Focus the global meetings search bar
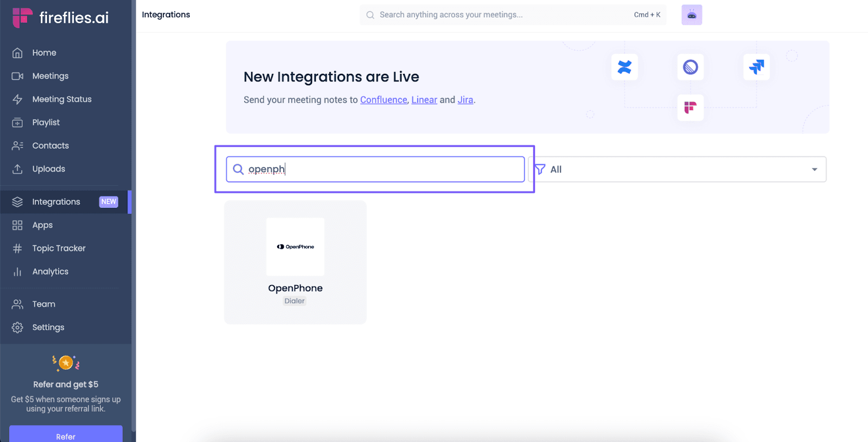Image resolution: width=868 pixels, height=442 pixels. 513,15
